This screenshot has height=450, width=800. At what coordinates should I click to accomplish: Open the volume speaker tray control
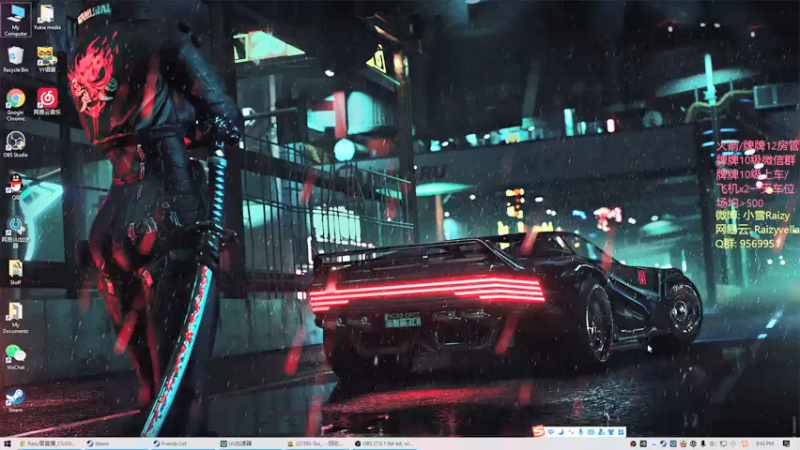click(x=713, y=444)
